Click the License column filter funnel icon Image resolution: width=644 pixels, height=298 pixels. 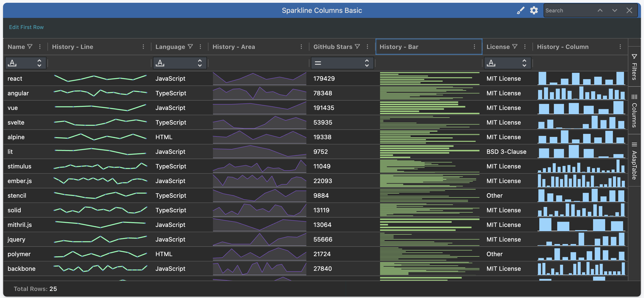pos(515,47)
